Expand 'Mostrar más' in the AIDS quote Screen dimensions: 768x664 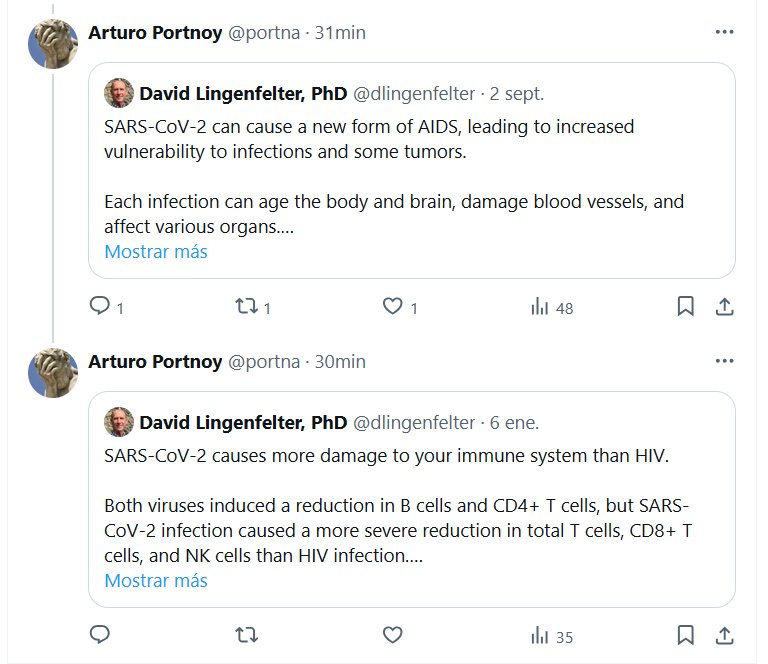(156, 251)
